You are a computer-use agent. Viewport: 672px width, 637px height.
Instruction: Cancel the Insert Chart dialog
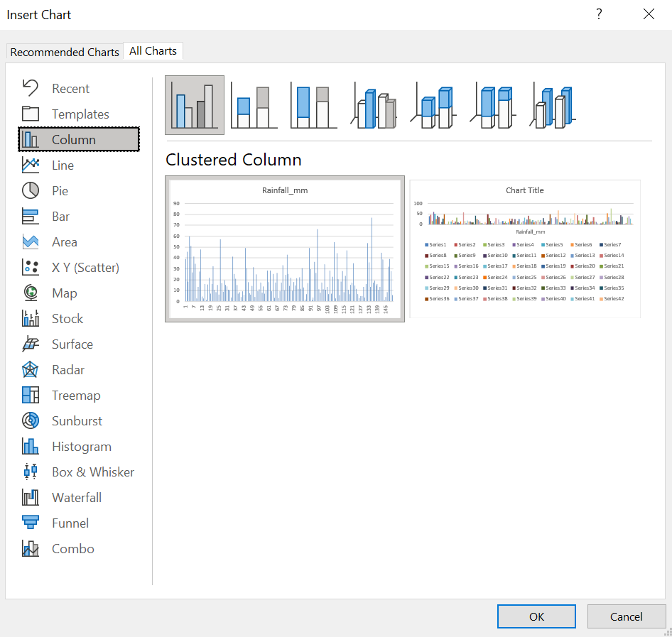(626, 616)
